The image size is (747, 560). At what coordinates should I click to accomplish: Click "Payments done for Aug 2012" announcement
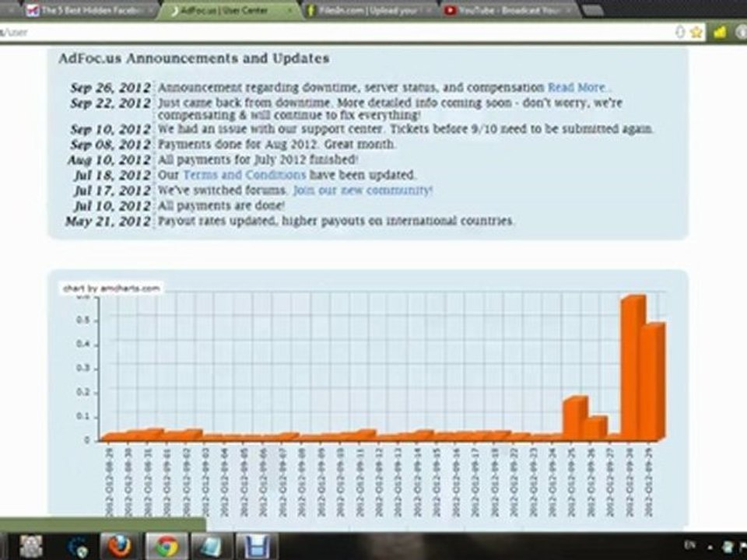coord(276,145)
